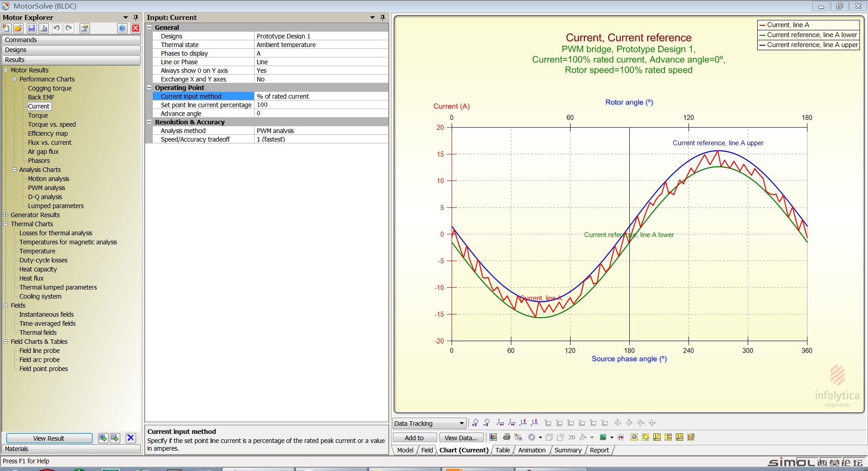Click the save-as copy icon
The width and height of the screenshot is (868, 471).
(43, 28)
